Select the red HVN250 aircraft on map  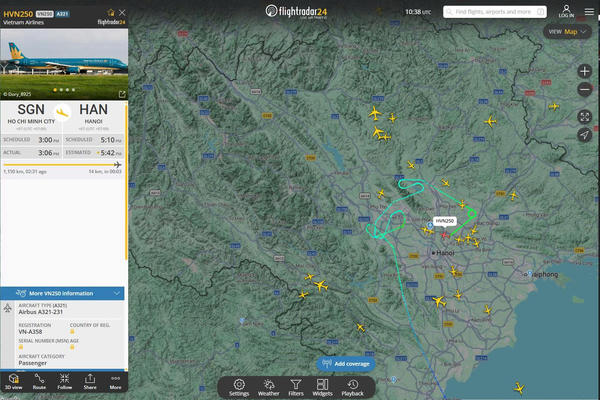click(x=444, y=235)
